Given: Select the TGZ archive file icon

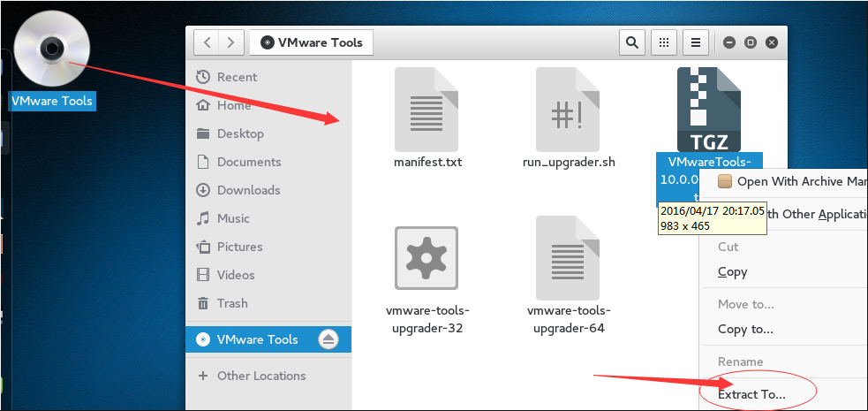Looking at the screenshot, I should click(x=709, y=110).
